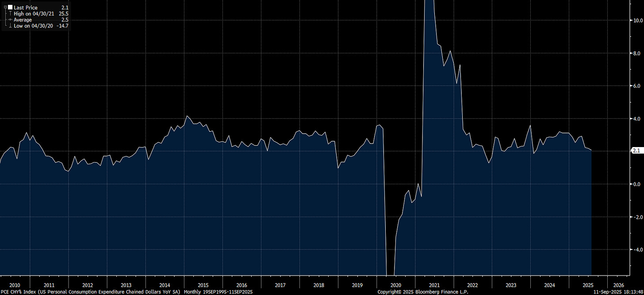The width and height of the screenshot is (644, 295).
Task: Select the High marker icon in legend
Action: coord(9,14)
